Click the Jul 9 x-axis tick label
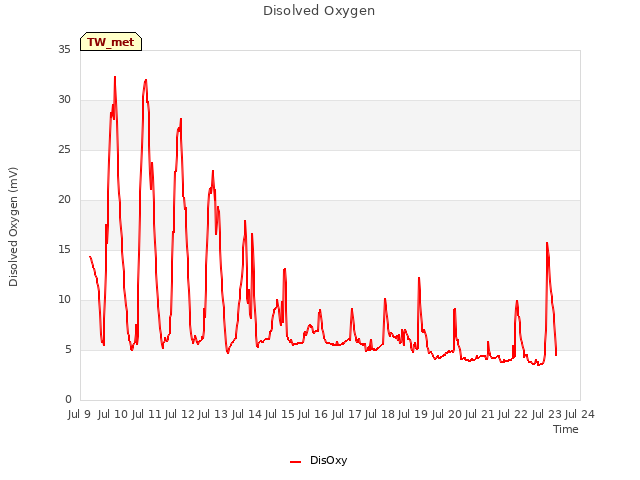Viewport: 640px width, 480px height. coord(79,414)
